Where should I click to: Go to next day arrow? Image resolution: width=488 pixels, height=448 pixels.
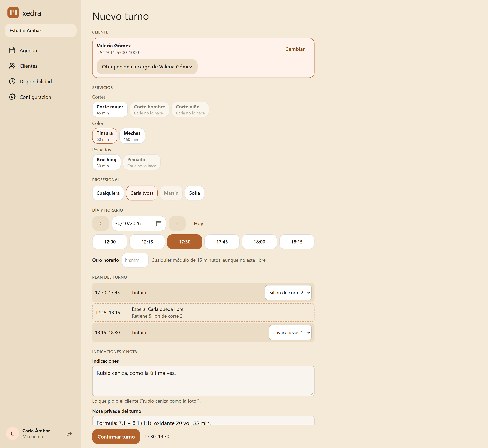(x=177, y=223)
